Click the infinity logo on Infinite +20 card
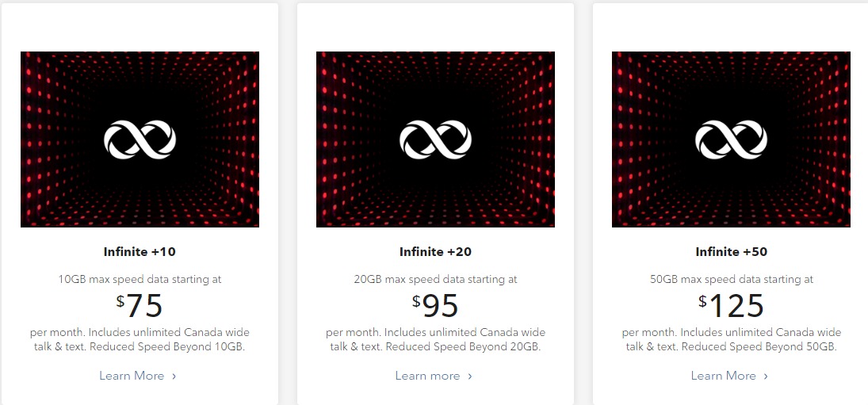The image size is (868, 405). 436,140
